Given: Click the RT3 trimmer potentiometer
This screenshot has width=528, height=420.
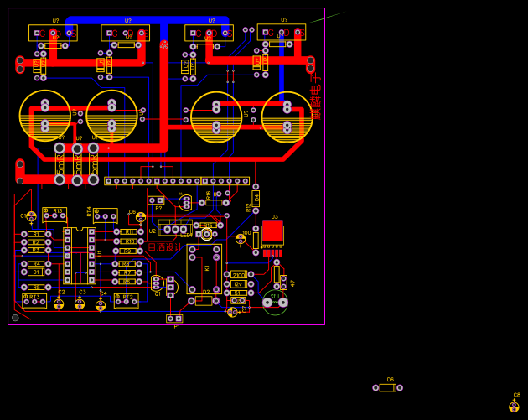Looking at the screenshot, I should (x=34, y=301).
